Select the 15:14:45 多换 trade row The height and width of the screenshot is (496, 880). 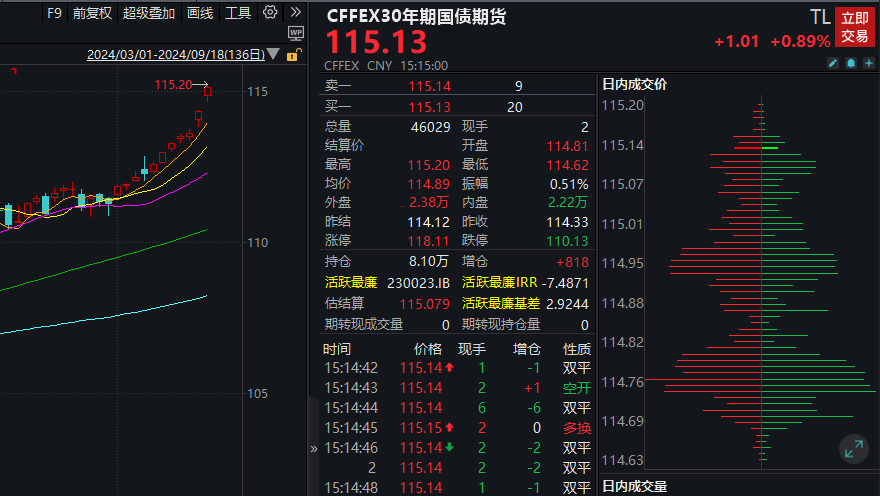point(457,428)
